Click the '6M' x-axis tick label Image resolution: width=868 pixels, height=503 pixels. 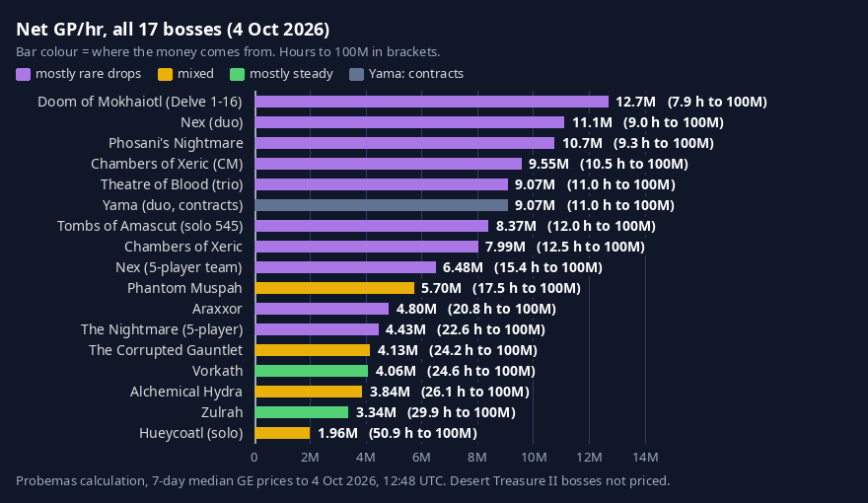[x=421, y=457]
